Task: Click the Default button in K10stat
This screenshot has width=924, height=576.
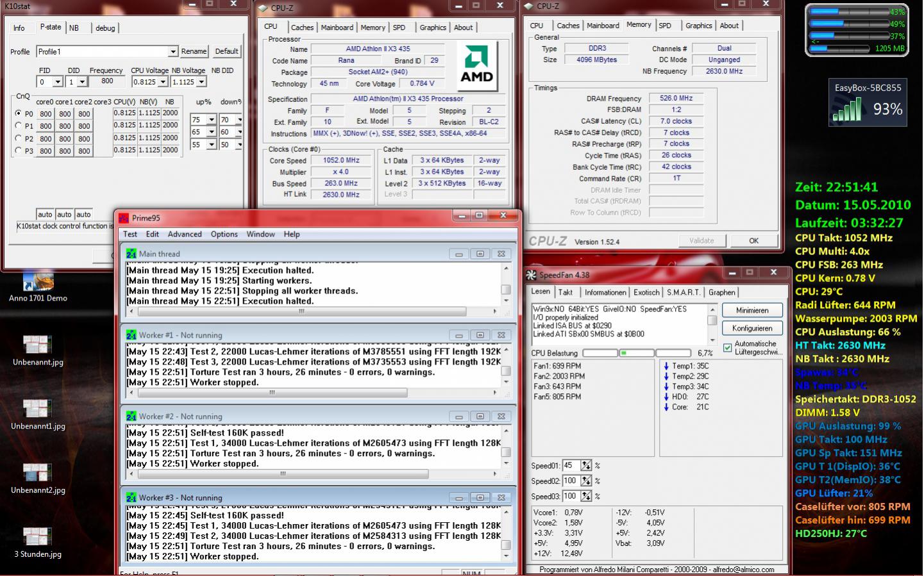Action: point(226,51)
